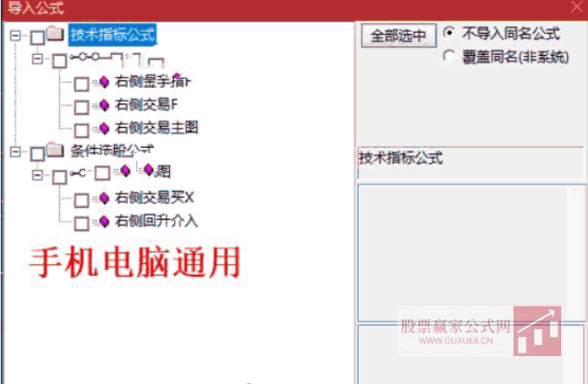Select the 右侧交易F formula row

(x=146, y=105)
